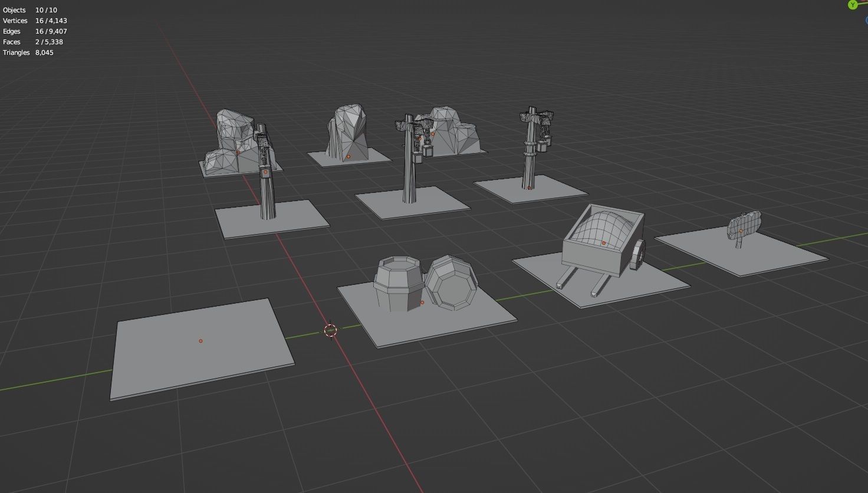Select the upright barrel model
This screenshot has height=493, width=868.
pyautogui.click(x=399, y=284)
